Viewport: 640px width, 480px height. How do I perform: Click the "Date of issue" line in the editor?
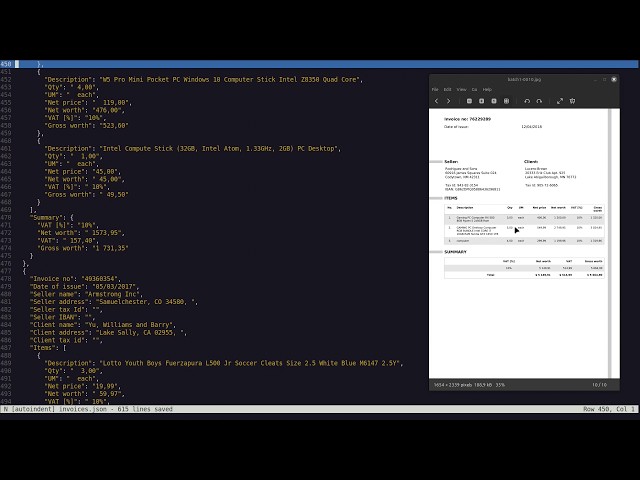pyautogui.click(x=84, y=287)
